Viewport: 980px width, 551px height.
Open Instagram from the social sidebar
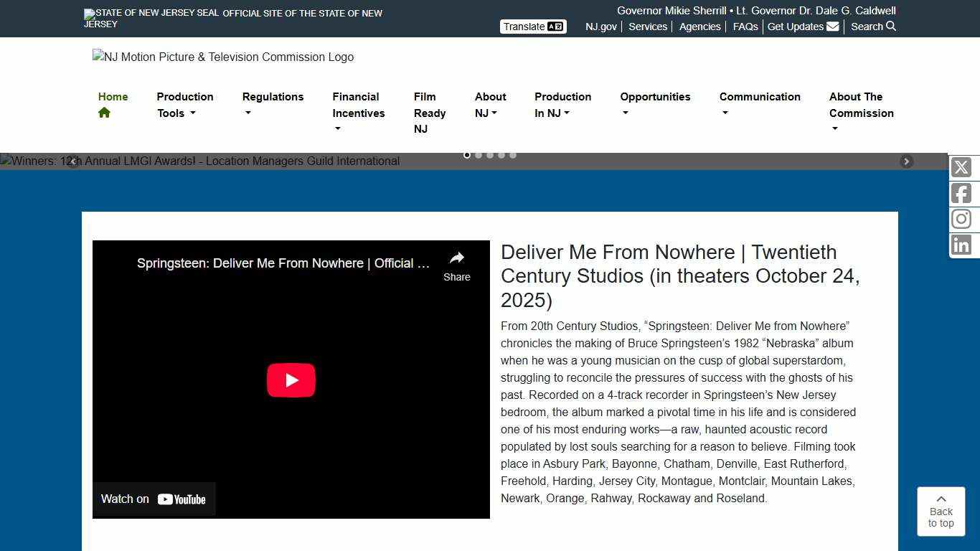961,219
